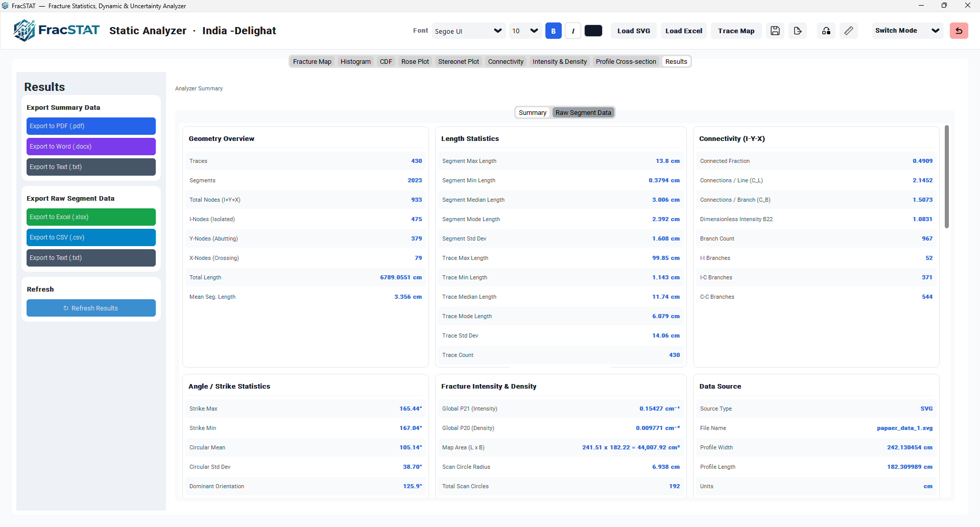Select the Summary sub-tab

coord(533,113)
